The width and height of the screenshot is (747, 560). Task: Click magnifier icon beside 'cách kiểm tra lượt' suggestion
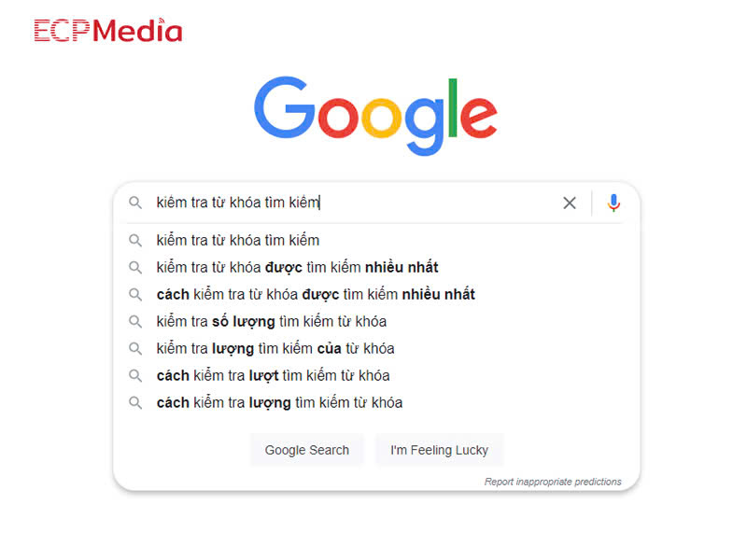point(135,375)
